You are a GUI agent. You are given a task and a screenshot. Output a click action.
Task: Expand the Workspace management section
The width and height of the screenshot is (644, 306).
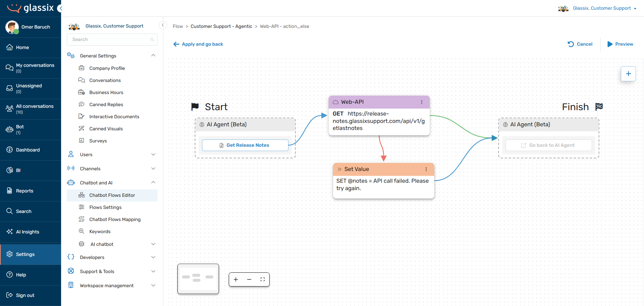[x=153, y=286]
